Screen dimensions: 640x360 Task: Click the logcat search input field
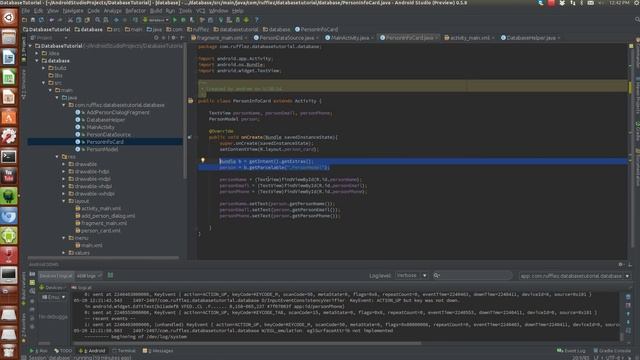tap(472, 276)
